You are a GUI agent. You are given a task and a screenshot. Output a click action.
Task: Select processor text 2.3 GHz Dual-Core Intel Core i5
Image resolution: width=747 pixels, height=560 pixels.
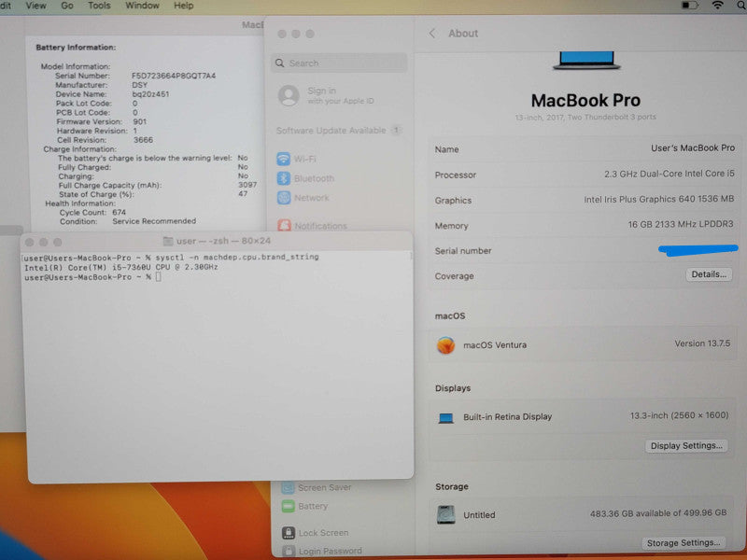(669, 174)
